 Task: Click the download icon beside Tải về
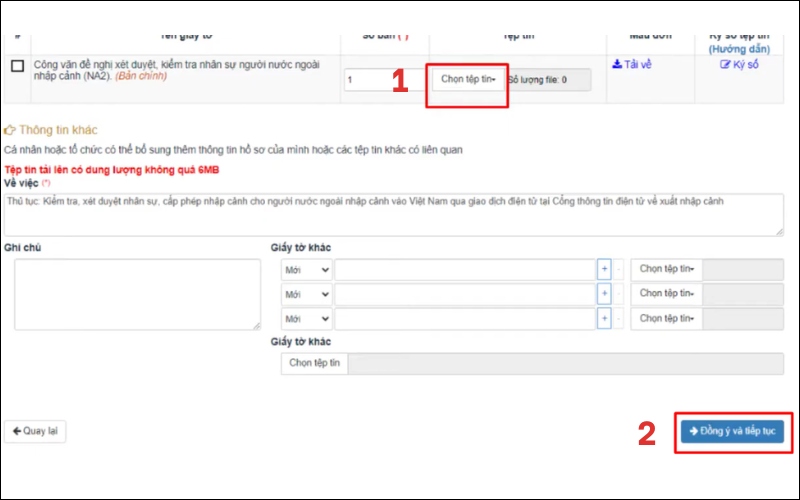click(x=617, y=64)
